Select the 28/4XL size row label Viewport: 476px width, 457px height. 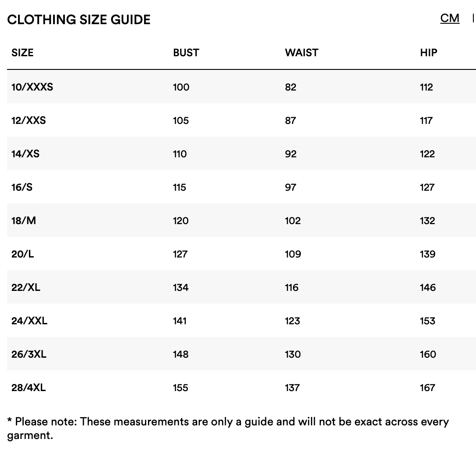point(29,388)
